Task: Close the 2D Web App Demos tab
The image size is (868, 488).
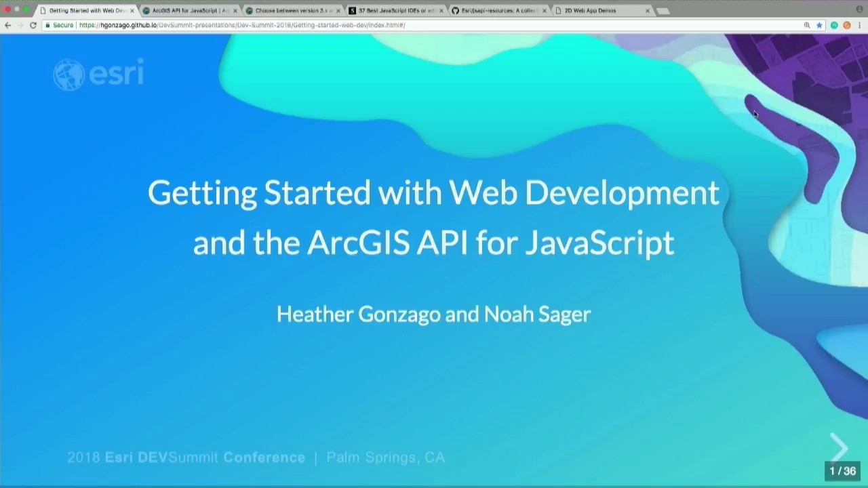Action: click(x=648, y=11)
